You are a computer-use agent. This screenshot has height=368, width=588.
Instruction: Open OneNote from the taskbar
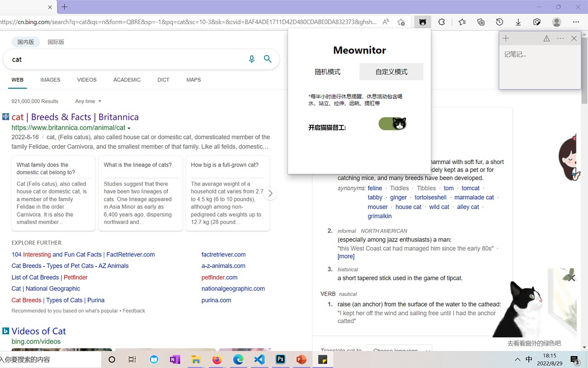[x=175, y=360]
